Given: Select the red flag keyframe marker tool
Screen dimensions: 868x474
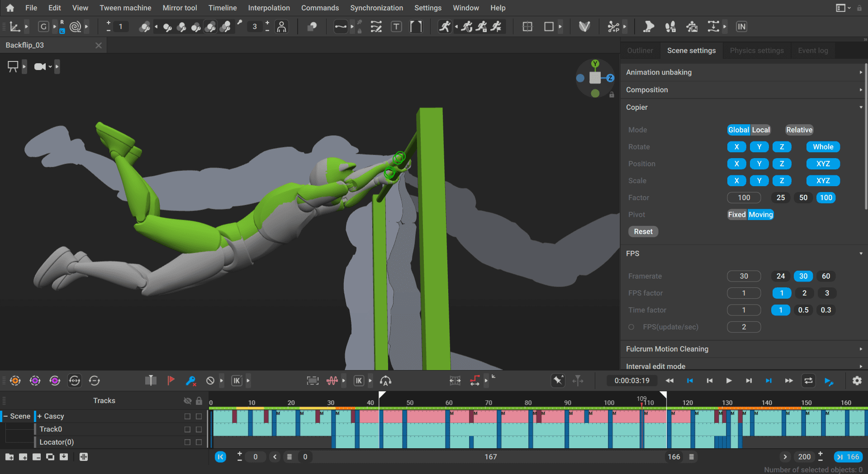Looking at the screenshot, I should (x=171, y=380).
